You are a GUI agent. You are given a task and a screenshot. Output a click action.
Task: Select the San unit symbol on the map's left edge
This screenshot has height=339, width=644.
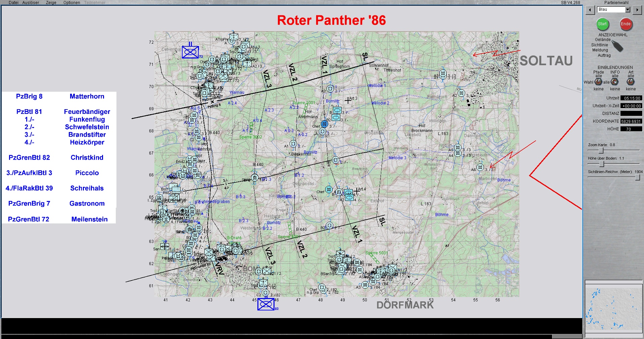pyautogui.click(x=165, y=247)
